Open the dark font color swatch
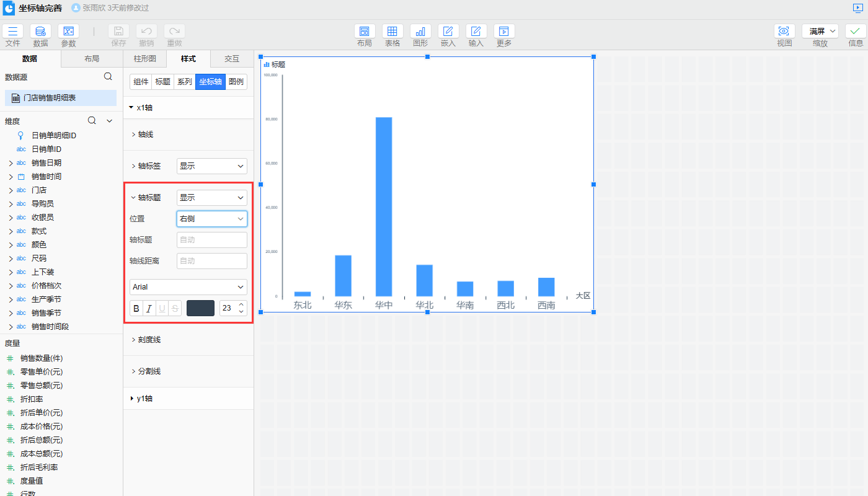This screenshot has height=496, width=868. pos(200,308)
